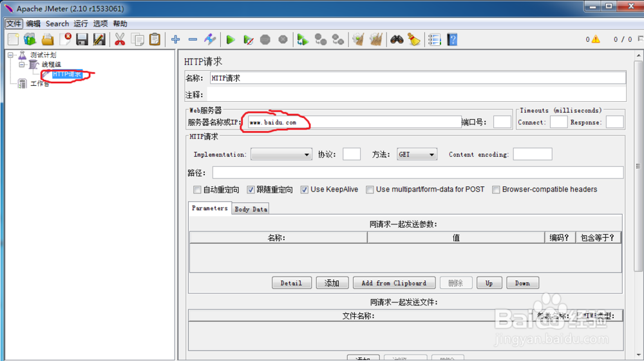Viewport: 644px width, 361px height.
Task: Collapse the 线程组 tree node
Action: tap(22, 64)
